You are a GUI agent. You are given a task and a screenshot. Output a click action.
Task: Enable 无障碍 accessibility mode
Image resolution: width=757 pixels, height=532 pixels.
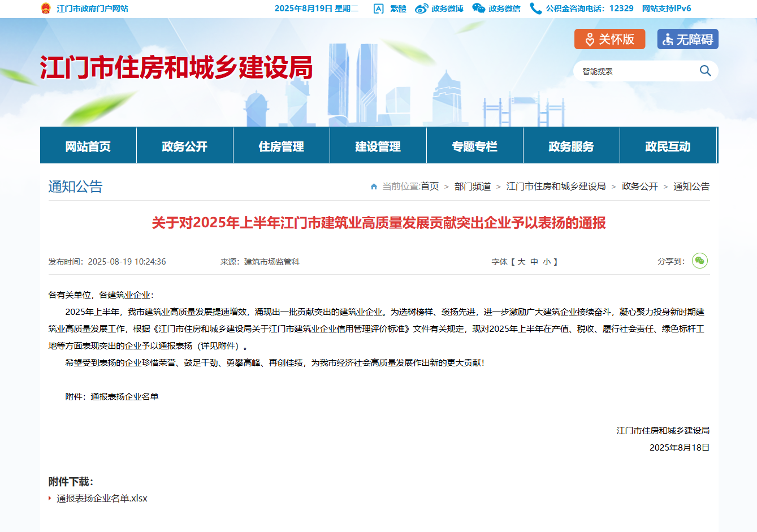[x=687, y=39]
